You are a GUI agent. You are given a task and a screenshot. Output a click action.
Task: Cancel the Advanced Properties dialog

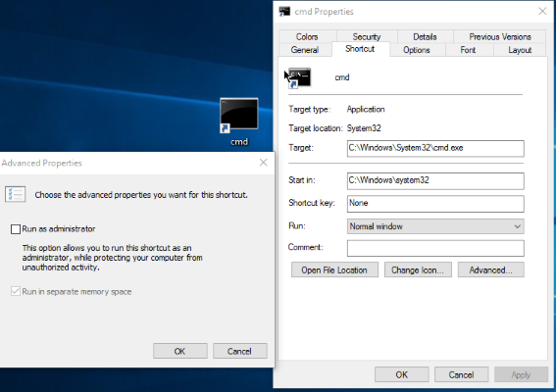(239, 351)
